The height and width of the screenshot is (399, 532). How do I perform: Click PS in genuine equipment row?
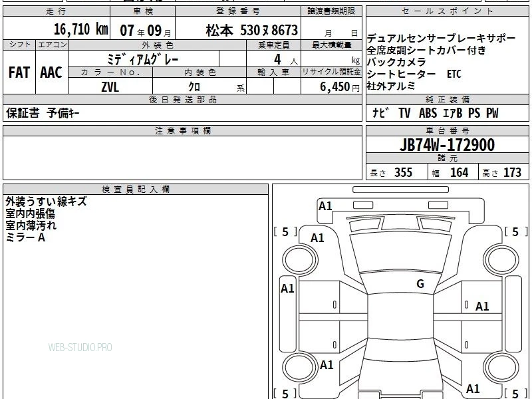pyautogui.click(x=474, y=113)
